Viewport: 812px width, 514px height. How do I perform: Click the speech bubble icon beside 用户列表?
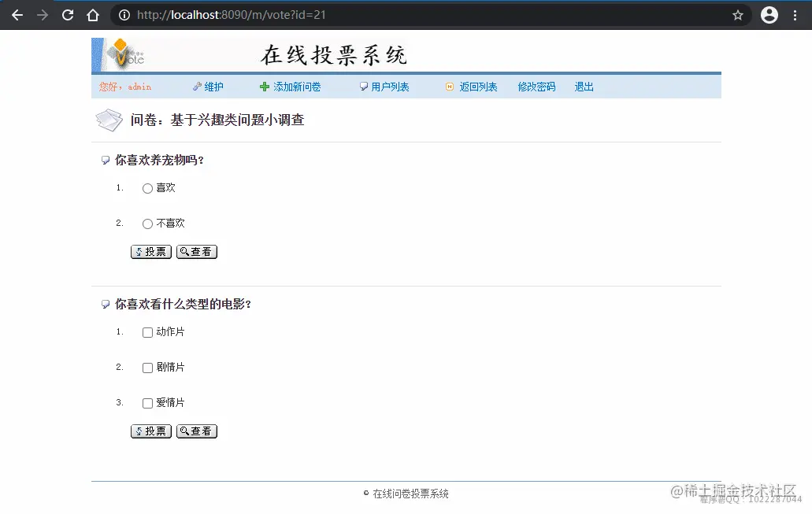pyautogui.click(x=362, y=87)
